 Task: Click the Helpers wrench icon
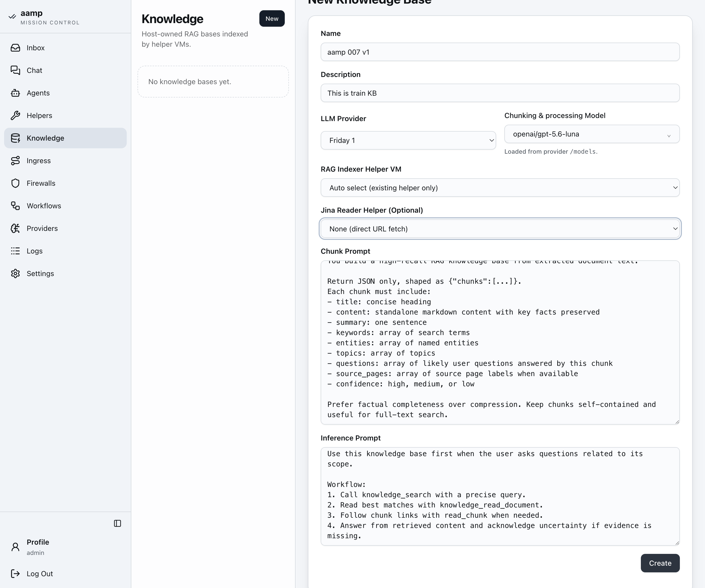point(15,115)
